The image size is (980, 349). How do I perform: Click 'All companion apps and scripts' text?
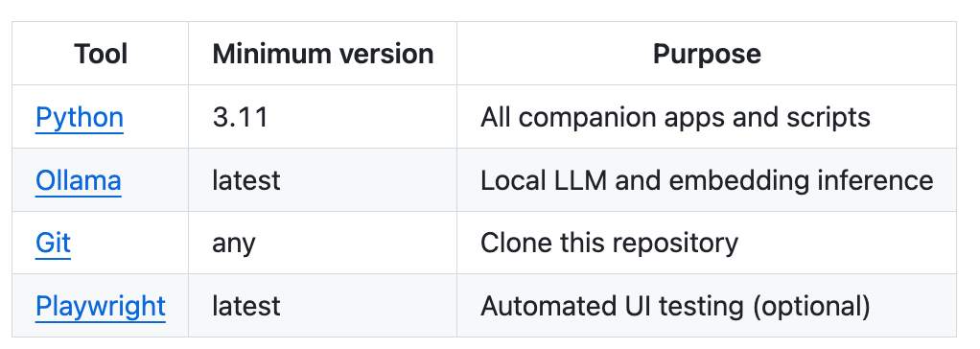click(x=675, y=118)
